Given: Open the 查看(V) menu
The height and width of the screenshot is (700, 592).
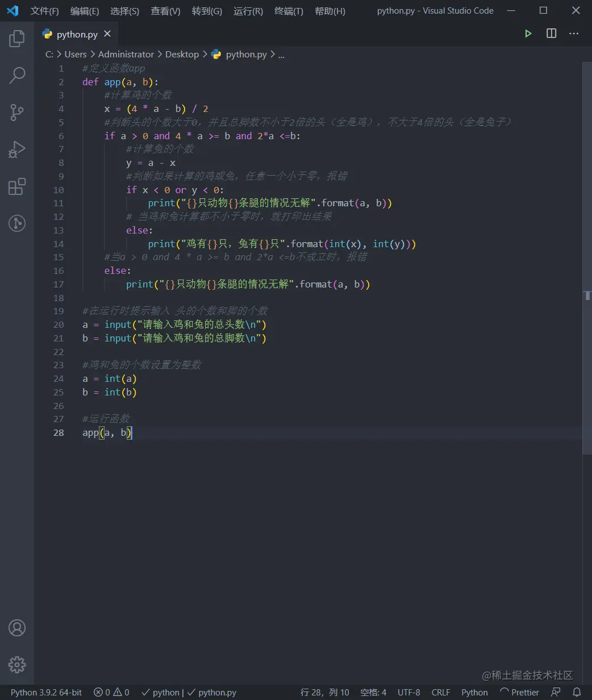Looking at the screenshot, I should 165,11.
